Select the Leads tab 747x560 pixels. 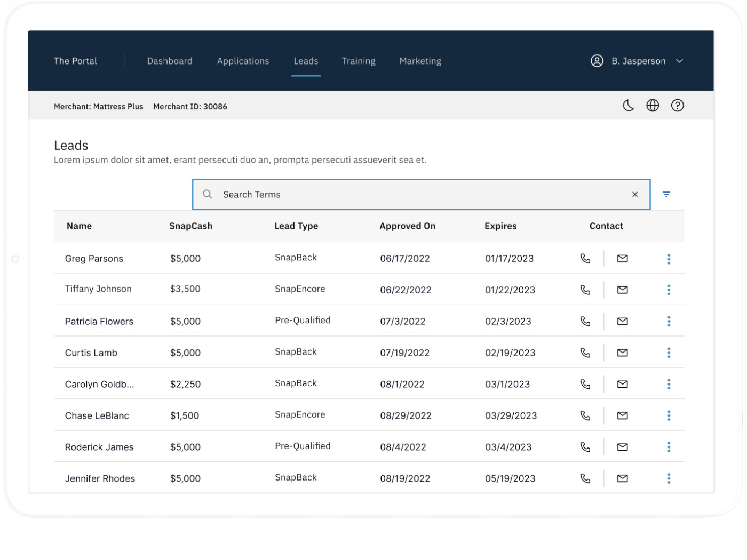(x=306, y=61)
